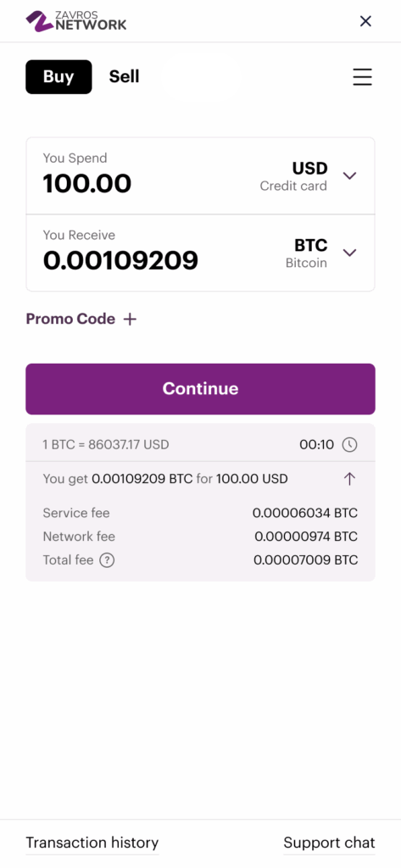Switch to the Buy tab
This screenshot has width=401, height=868.
[x=58, y=77]
